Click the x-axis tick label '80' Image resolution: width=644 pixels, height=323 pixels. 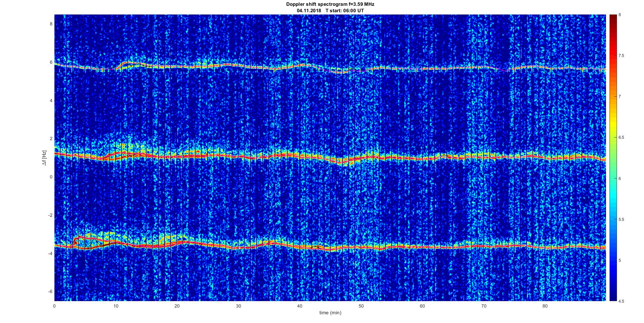point(545,306)
